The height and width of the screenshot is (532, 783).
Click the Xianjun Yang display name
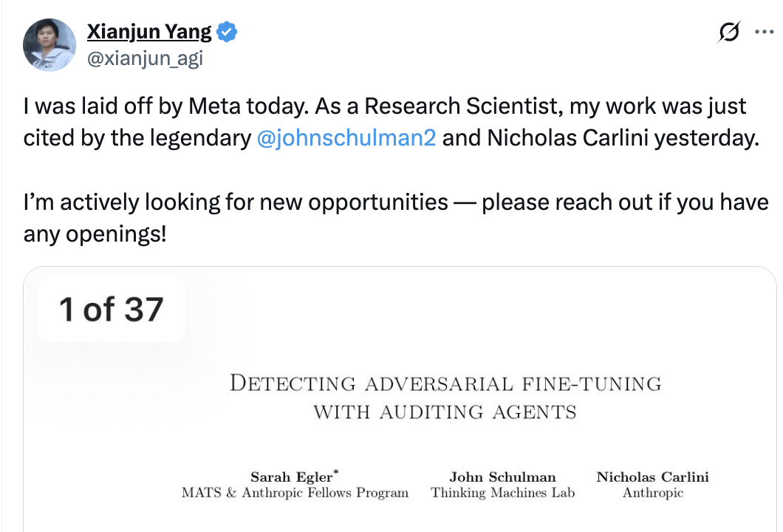(149, 32)
